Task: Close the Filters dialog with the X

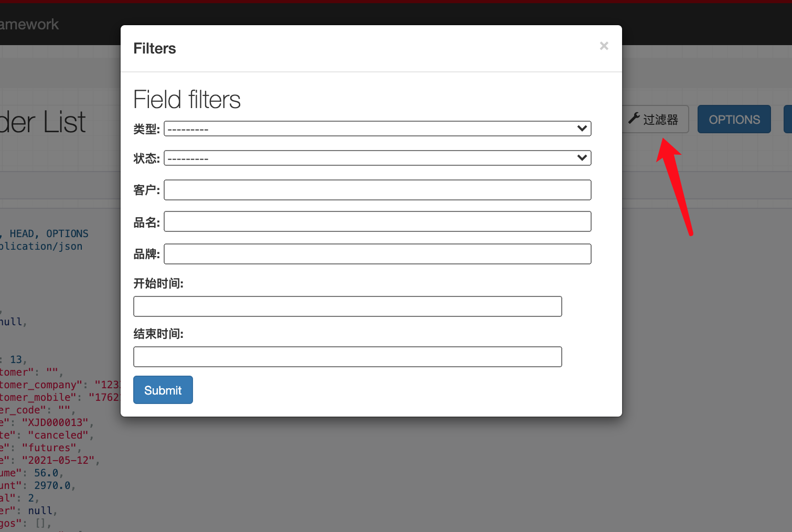Action: pos(604,46)
